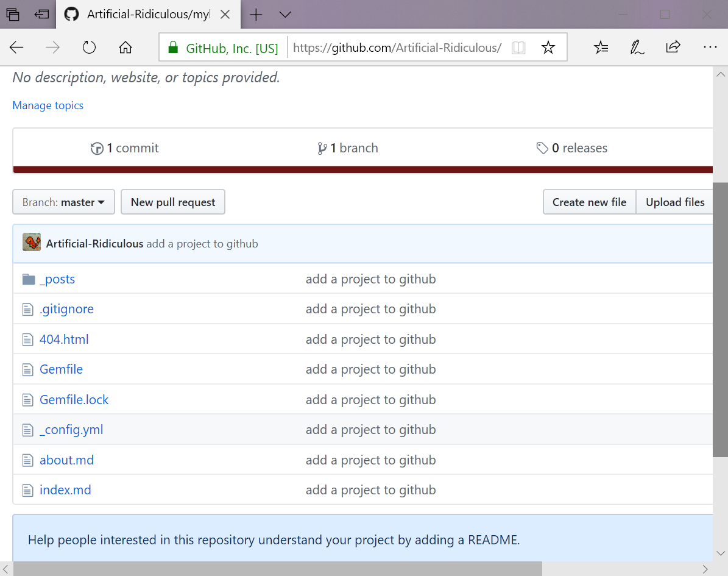
Task: Click the browser Forward arrow
Action: (x=52, y=48)
